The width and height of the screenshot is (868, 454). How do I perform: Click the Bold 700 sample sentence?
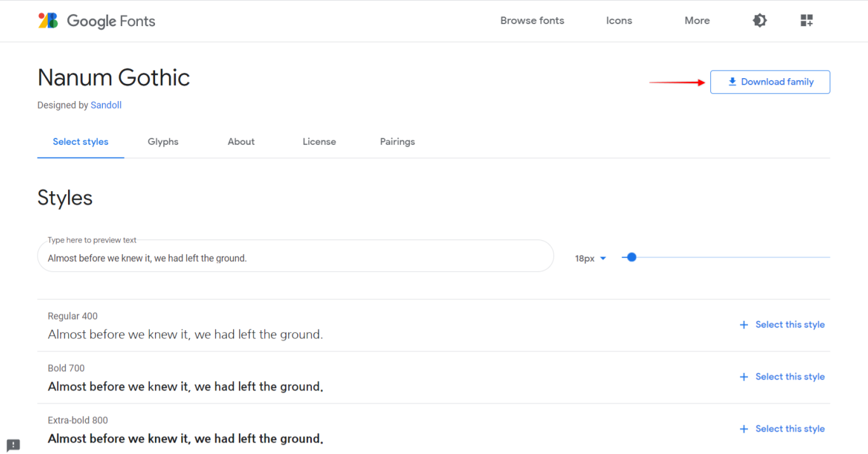186,387
